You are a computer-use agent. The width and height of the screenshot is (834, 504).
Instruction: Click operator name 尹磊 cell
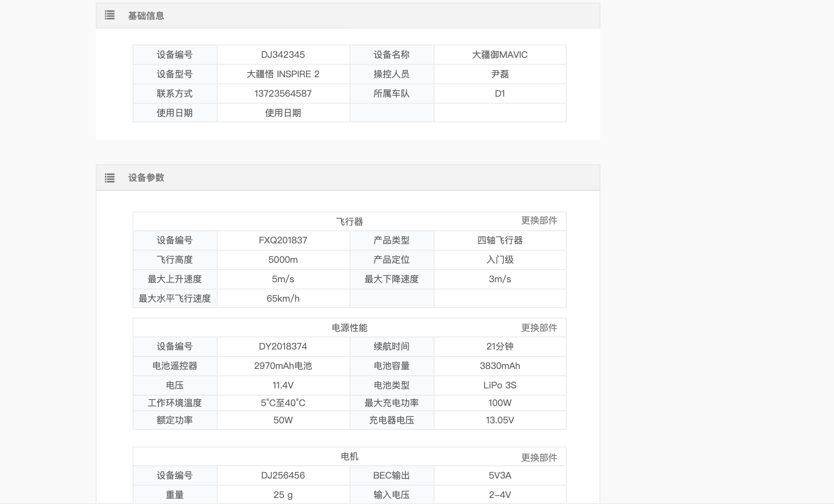[x=499, y=74]
